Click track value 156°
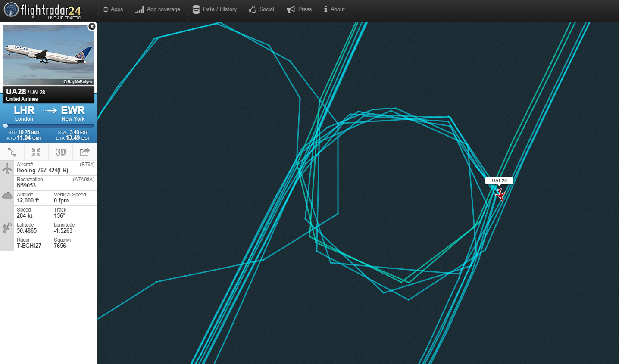The image size is (619, 364). [59, 216]
